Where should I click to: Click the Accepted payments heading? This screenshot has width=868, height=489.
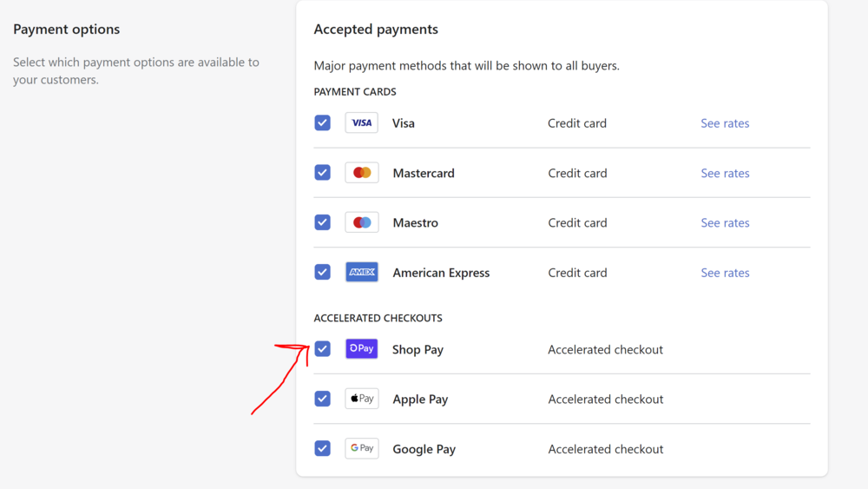(376, 30)
